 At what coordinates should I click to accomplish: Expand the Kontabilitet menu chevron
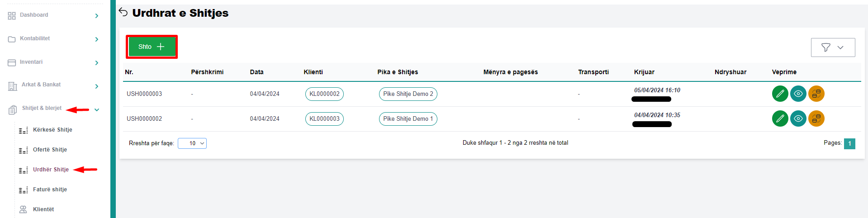[97, 39]
